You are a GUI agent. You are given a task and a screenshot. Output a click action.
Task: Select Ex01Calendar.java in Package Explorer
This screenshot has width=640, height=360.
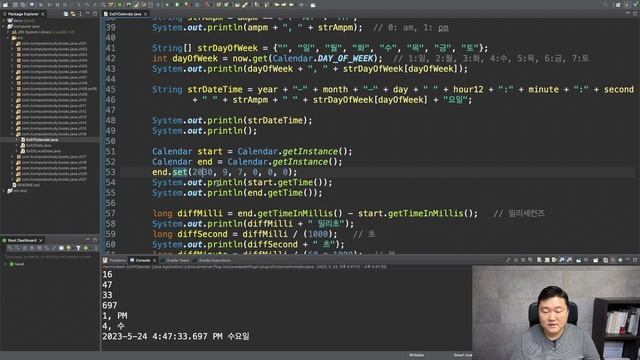point(42,140)
